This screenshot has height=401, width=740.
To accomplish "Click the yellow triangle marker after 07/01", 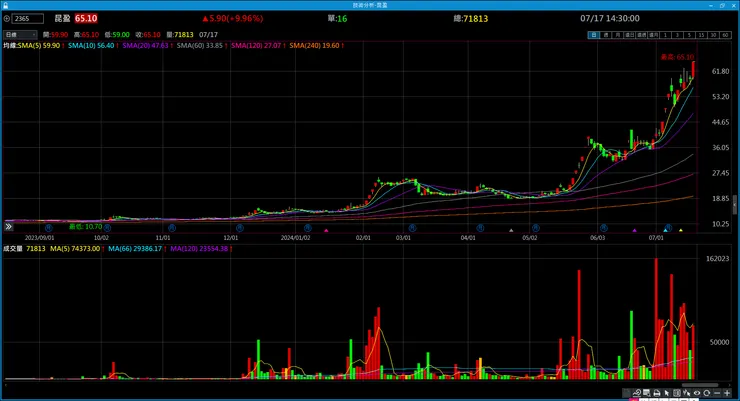I will [681, 230].
